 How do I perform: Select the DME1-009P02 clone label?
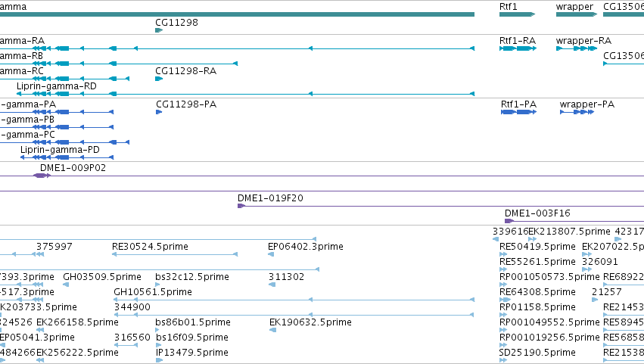tap(73, 168)
